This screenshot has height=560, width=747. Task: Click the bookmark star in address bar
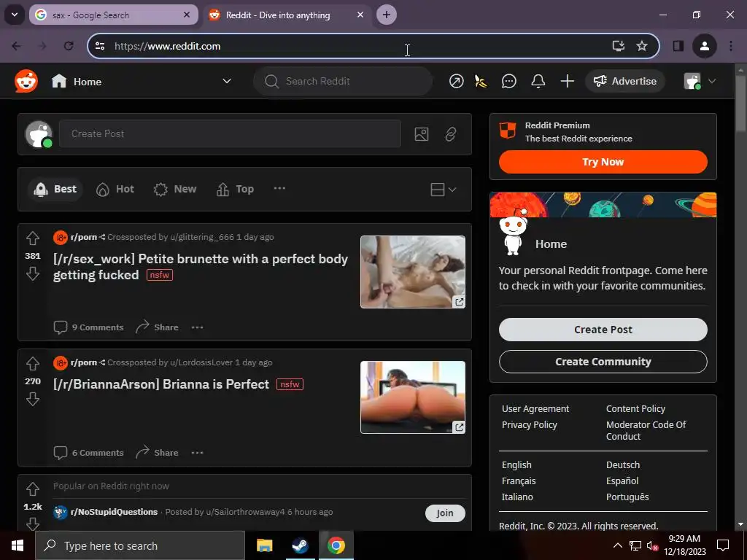click(x=642, y=46)
